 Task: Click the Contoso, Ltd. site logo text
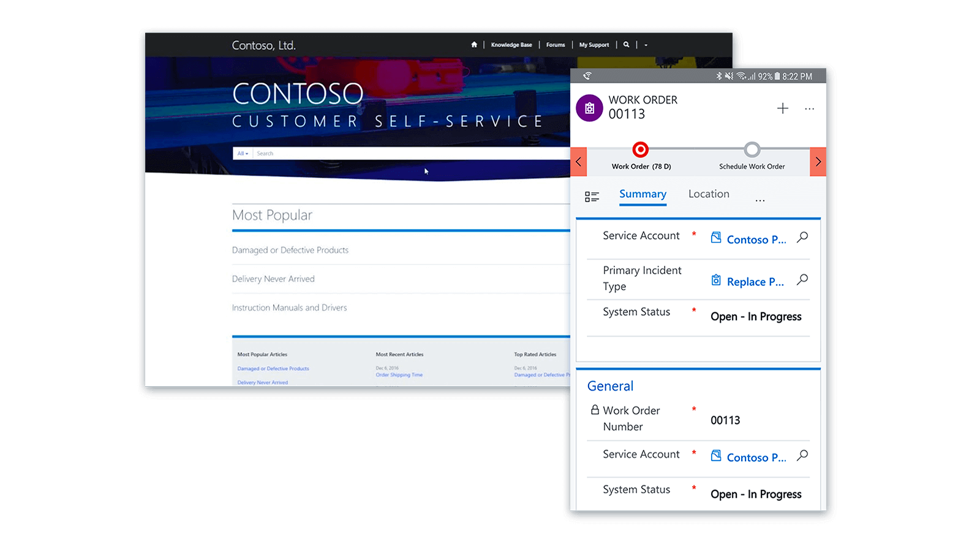(264, 45)
